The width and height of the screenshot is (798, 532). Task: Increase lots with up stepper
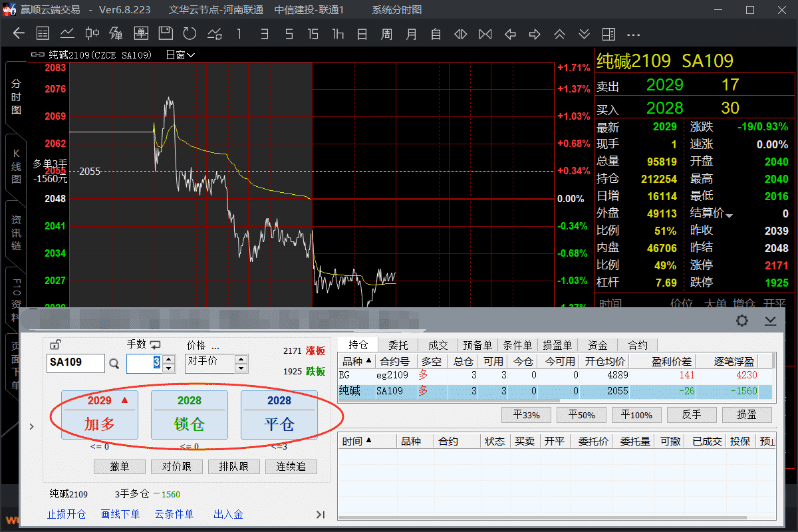pyautogui.click(x=169, y=359)
